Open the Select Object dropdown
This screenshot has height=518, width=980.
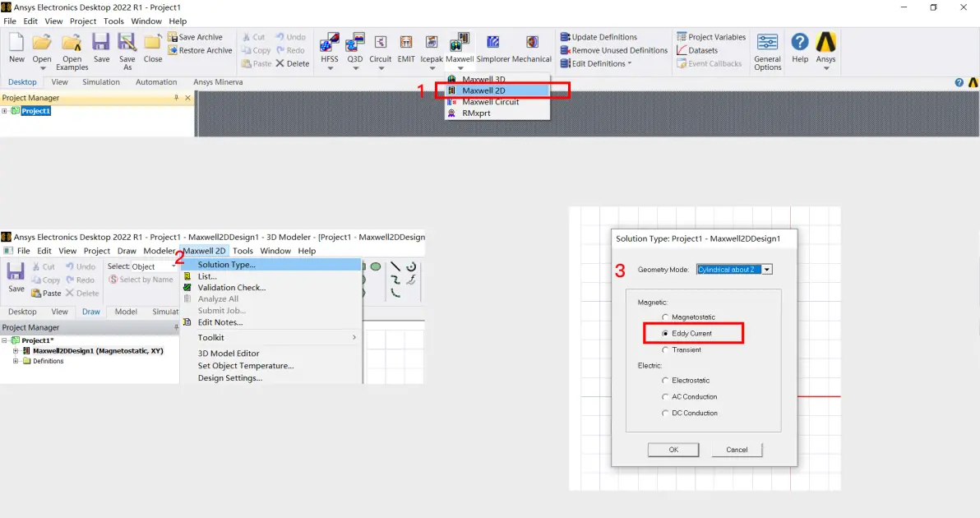pyautogui.click(x=173, y=266)
